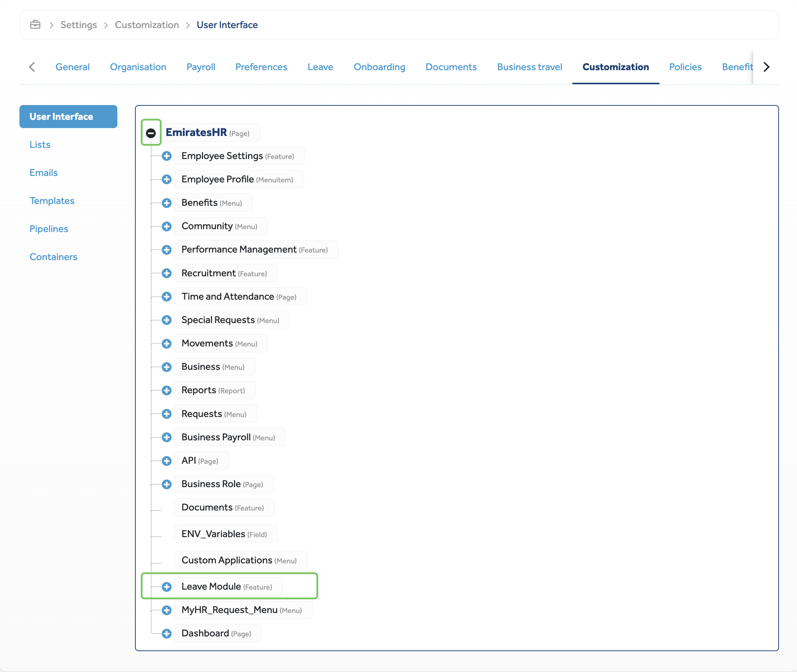
Task: Expand the API page node
Action: coord(167,460)
